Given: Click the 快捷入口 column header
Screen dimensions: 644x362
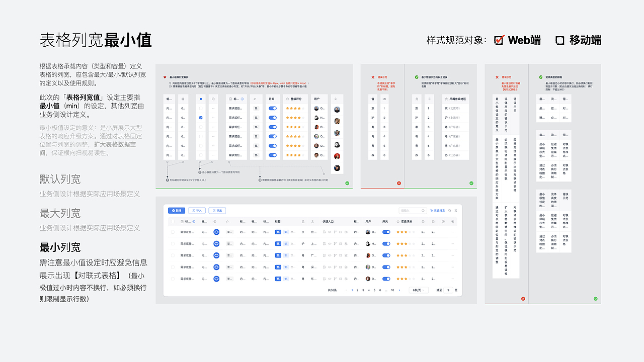Looking at the screenshot, I should point(328,222).
